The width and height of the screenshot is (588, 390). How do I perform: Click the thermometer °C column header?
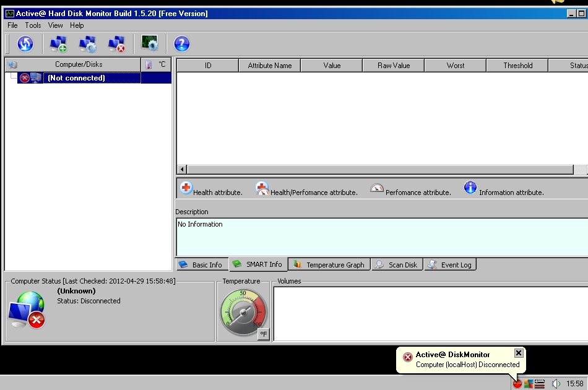tap(157, 64)
